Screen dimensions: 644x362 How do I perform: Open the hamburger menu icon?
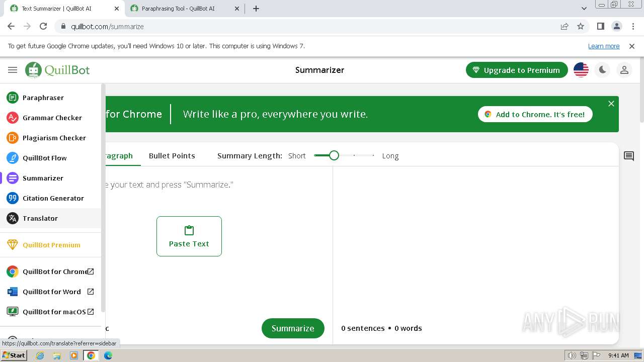tap(13, 70)
